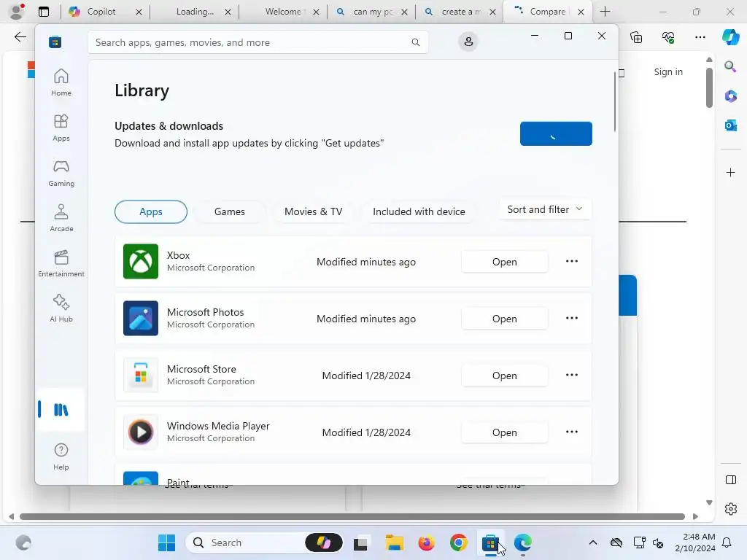The width and height of the screenshot is (747, 560).
Task: Open the Apps section in the sidebar
Action: (61, 128)
